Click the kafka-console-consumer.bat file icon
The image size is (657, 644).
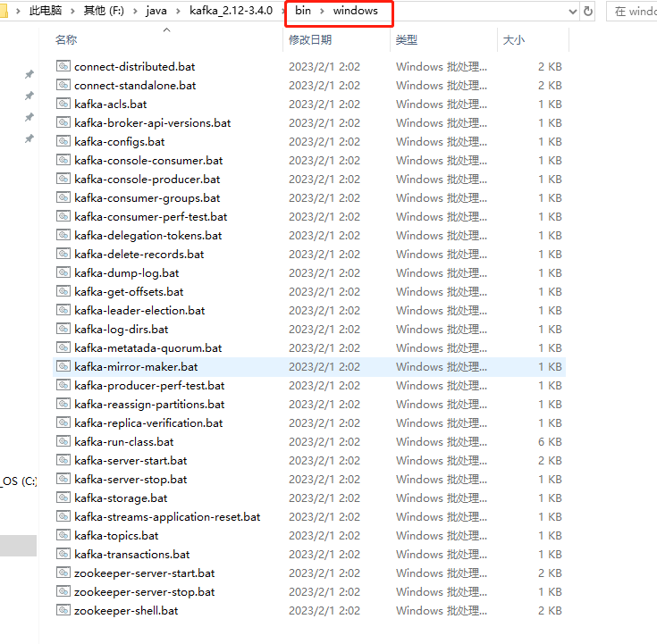click(63, 160)
